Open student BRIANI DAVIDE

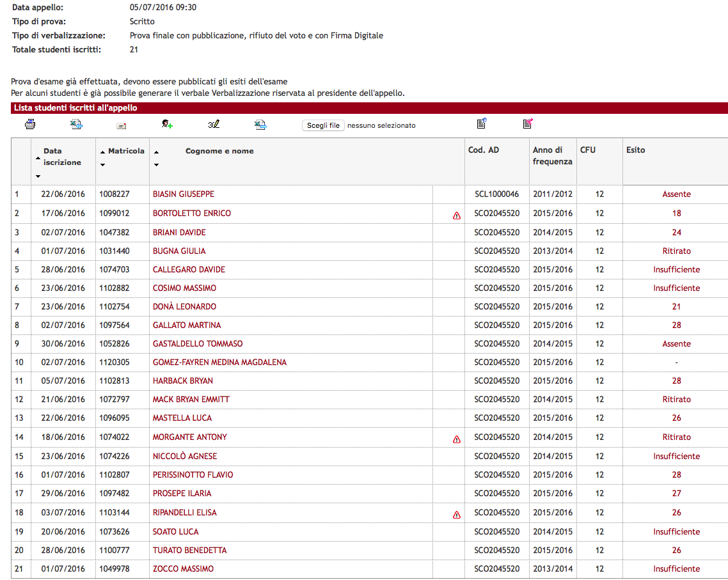(179, 233)
